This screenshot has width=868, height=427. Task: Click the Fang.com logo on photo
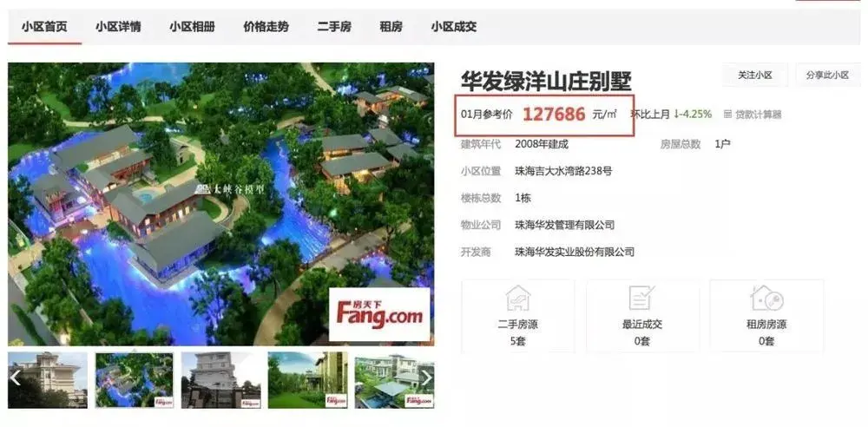pyautogui.click(x=379, y=314)
